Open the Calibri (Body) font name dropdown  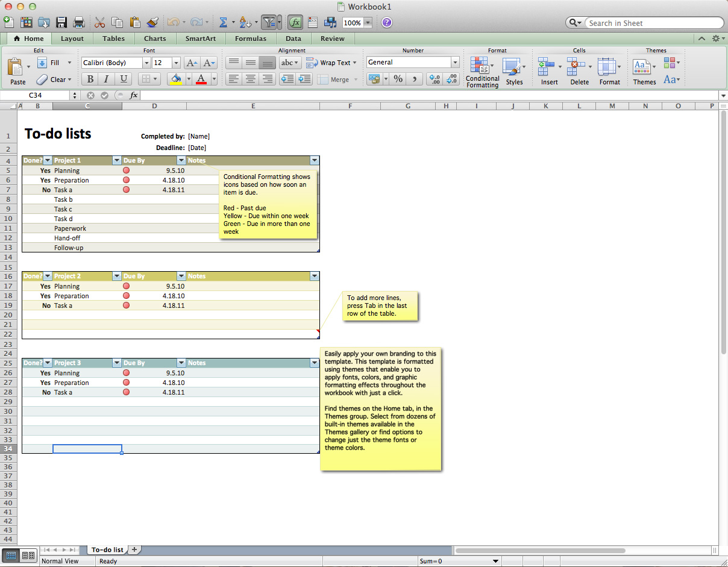click(146, 63)
